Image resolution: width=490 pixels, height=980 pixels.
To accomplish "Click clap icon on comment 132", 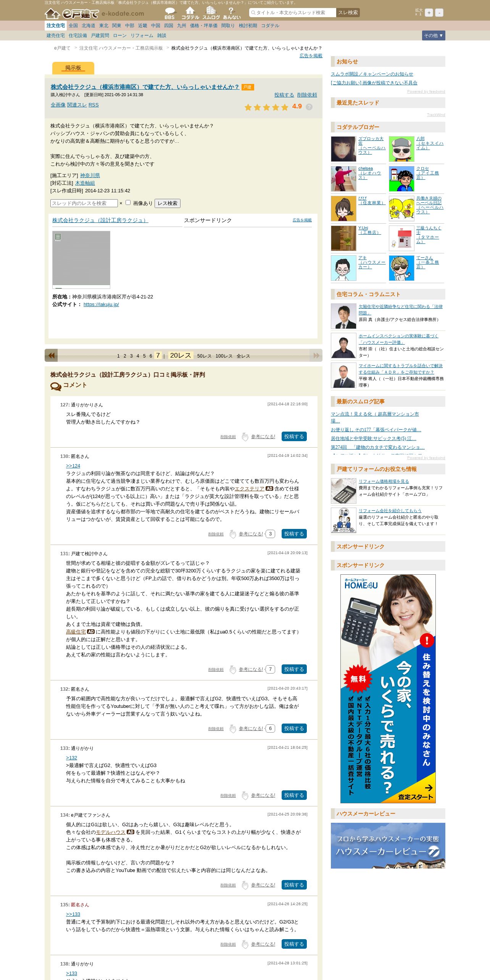I will tap(233, 729).
